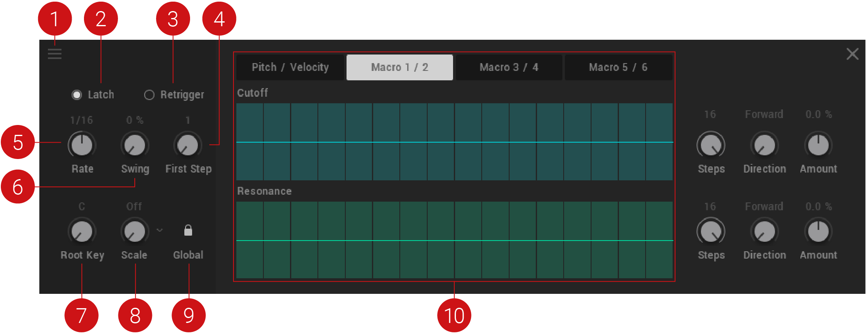Click the Cutoff row Direction knob
The height and width of the screenshot is (334, 868).
click(x=764, y=145)
